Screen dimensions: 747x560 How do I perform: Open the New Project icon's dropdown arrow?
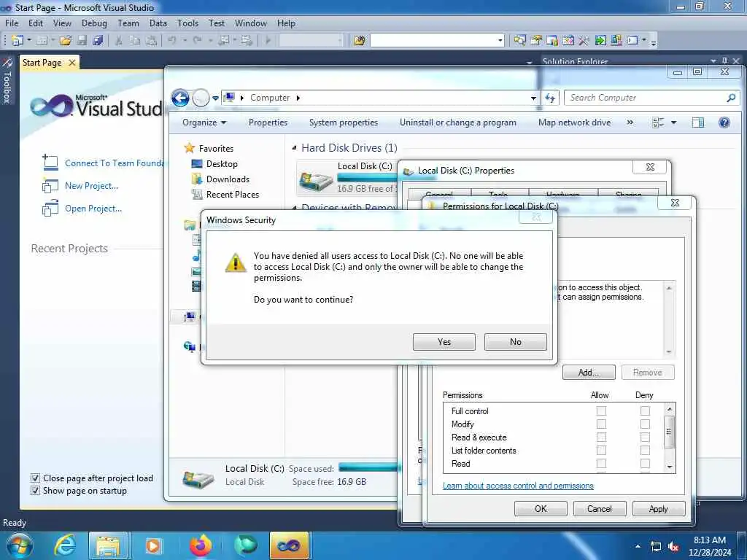click(x=29, y=41)
